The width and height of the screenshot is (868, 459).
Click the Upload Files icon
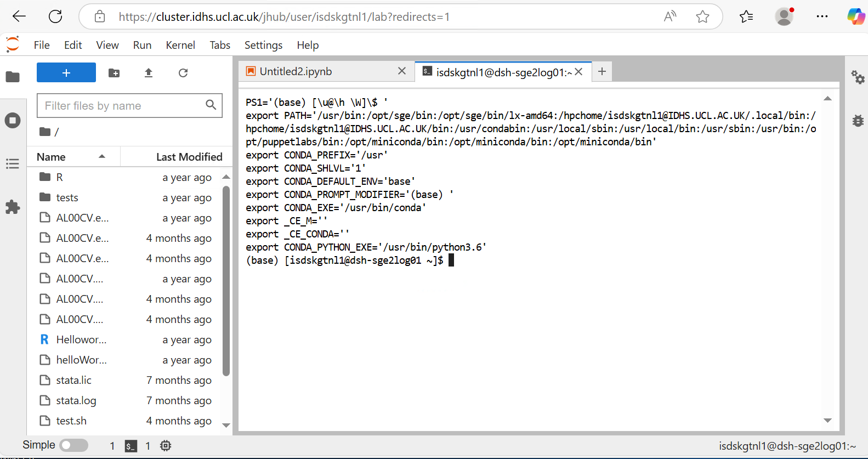pyautogui.click(x=149, y=73)
